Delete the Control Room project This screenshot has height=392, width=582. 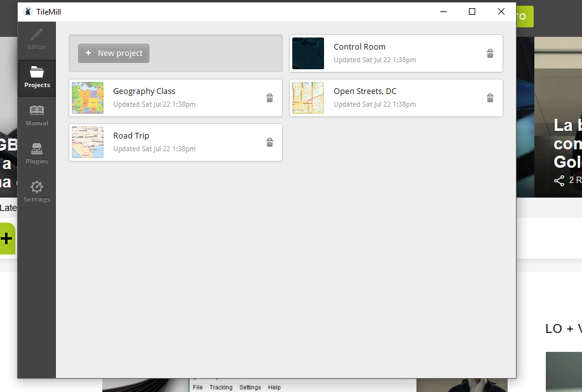tap(490, 53)
